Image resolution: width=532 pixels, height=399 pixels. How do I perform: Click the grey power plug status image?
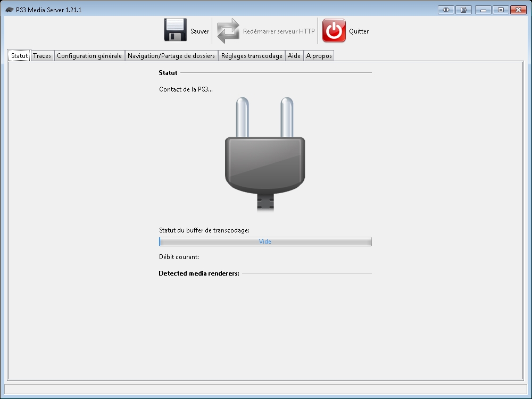(265, 154)
